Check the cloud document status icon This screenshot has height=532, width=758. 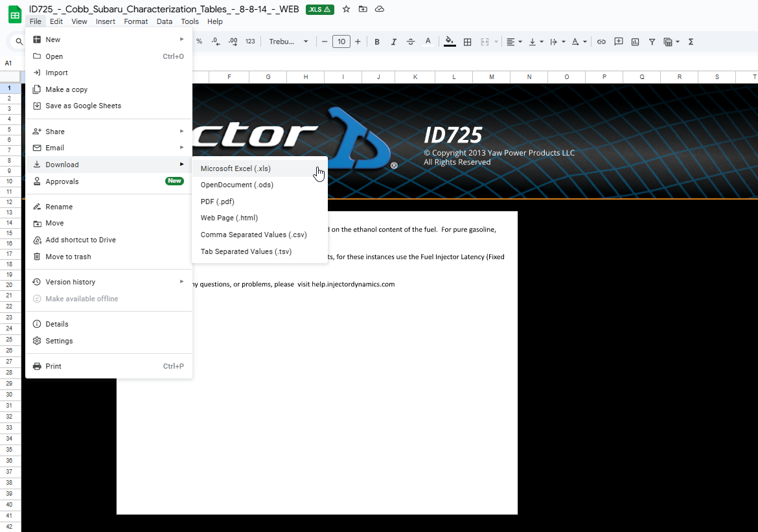[x=380, y=9]
